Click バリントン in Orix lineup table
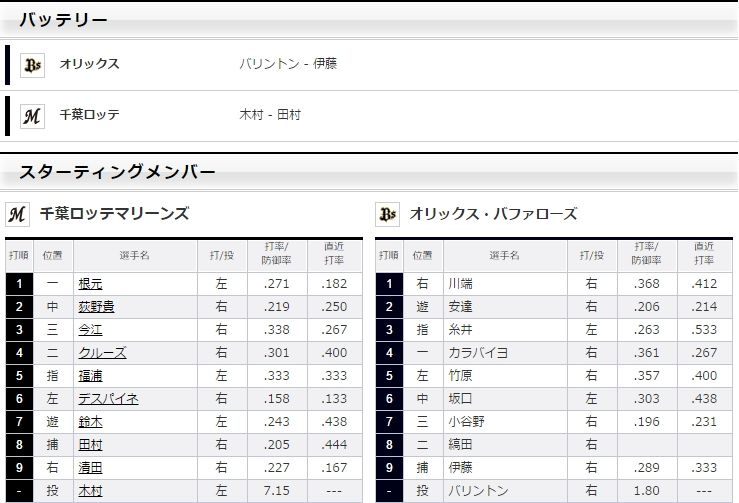 pyautogui.click(x=478, y=491)
